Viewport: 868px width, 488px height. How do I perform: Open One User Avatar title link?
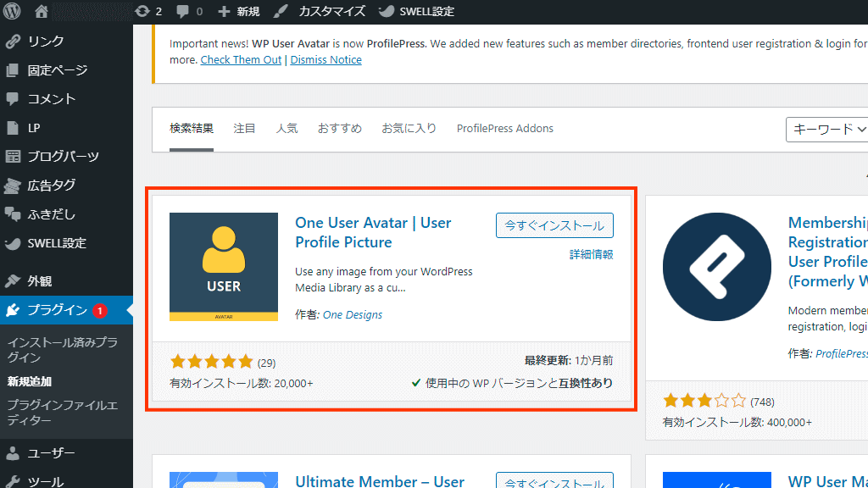tap(373, 232)
